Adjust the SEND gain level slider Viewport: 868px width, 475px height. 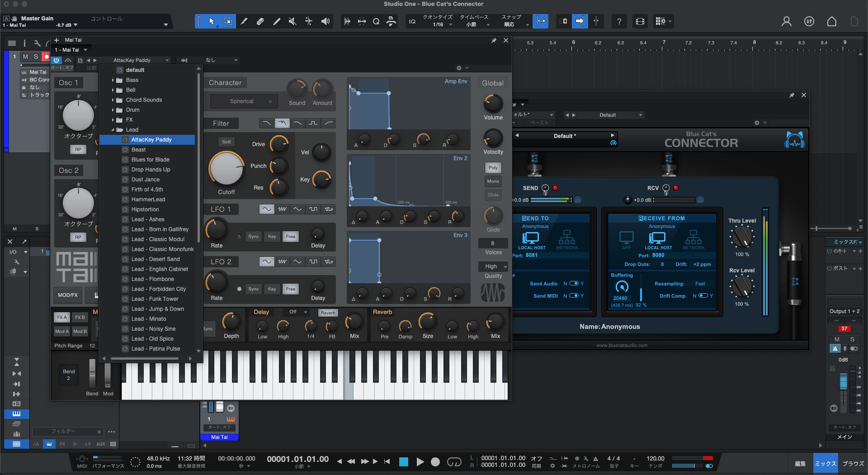tap(551, 200)
